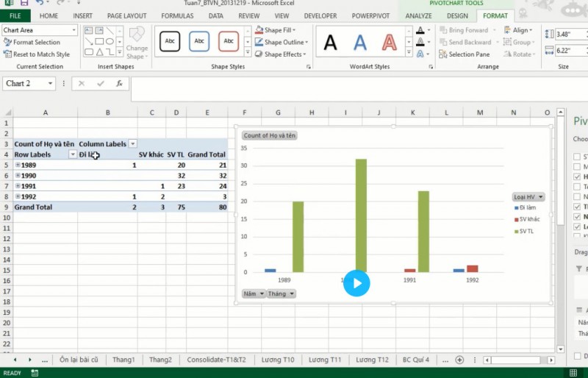Click the Shape Outline pen icon
Viewport: 588px width, 378px height.
[x=259, y=42]
